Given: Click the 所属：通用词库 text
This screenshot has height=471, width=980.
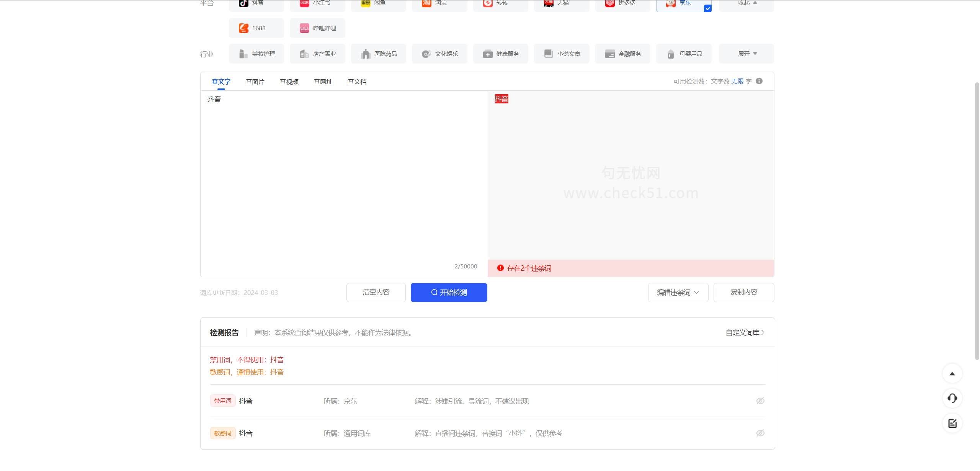Looking at the screenshot, I should coord(347,433).
